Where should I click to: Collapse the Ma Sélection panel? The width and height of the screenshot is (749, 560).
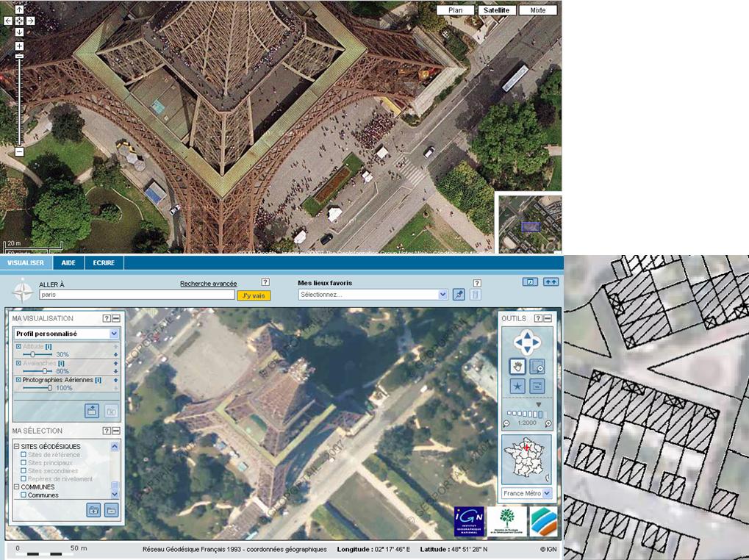click(x=115, y=431)
